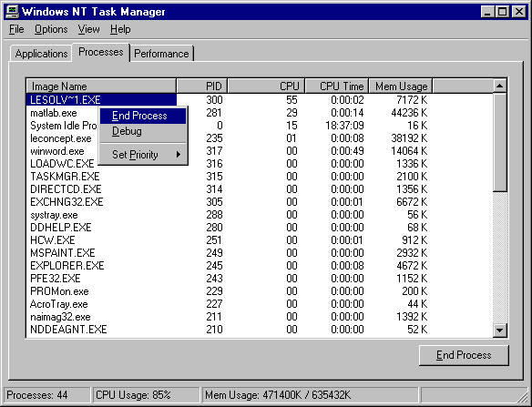The height and width of the screenshot is (407, 532).
Task: Sort by CPU column header
Action: point(266,86)
